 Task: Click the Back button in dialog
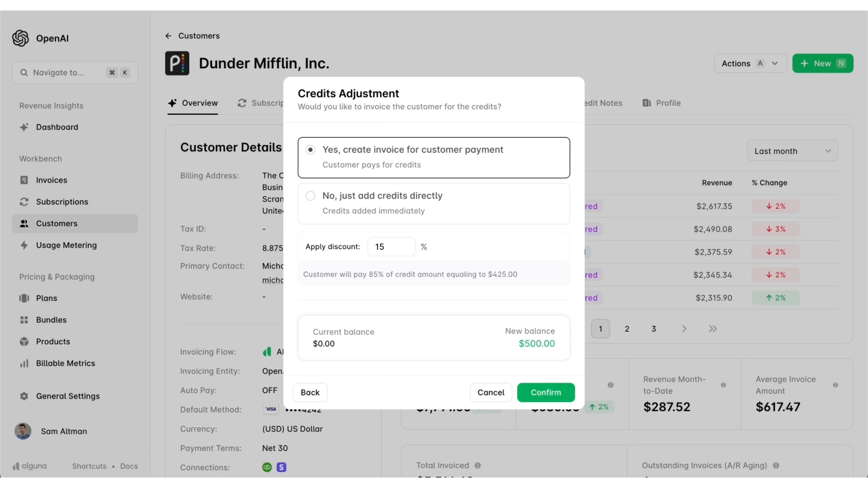pos(310,393)
